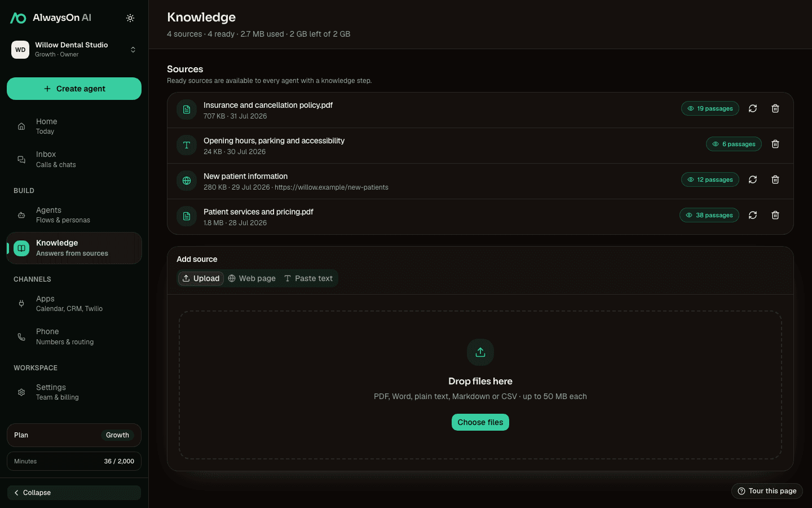Resync the New patient information web source

tap(753, 179)
